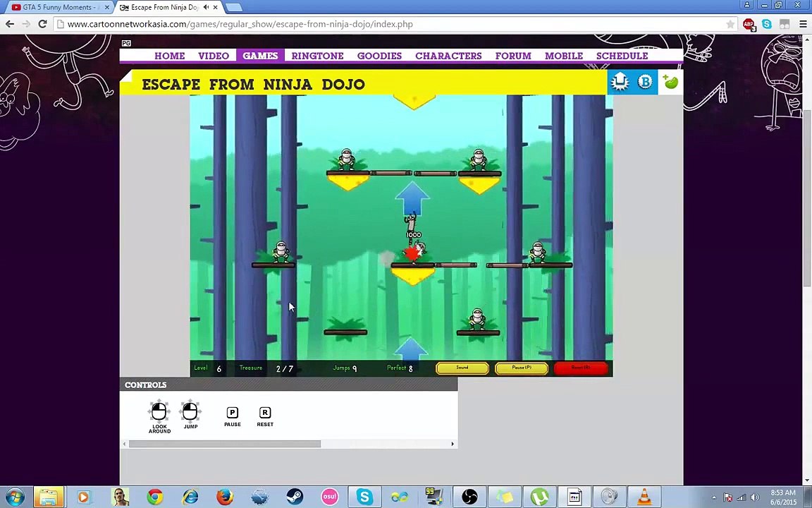Open a new tab

(234, 8)
